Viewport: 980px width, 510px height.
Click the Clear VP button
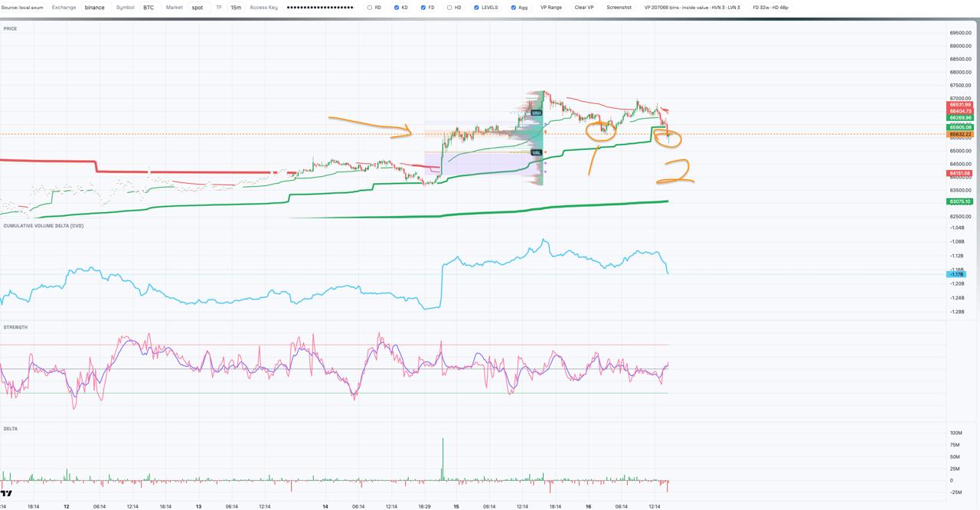(x=584, y=8)
